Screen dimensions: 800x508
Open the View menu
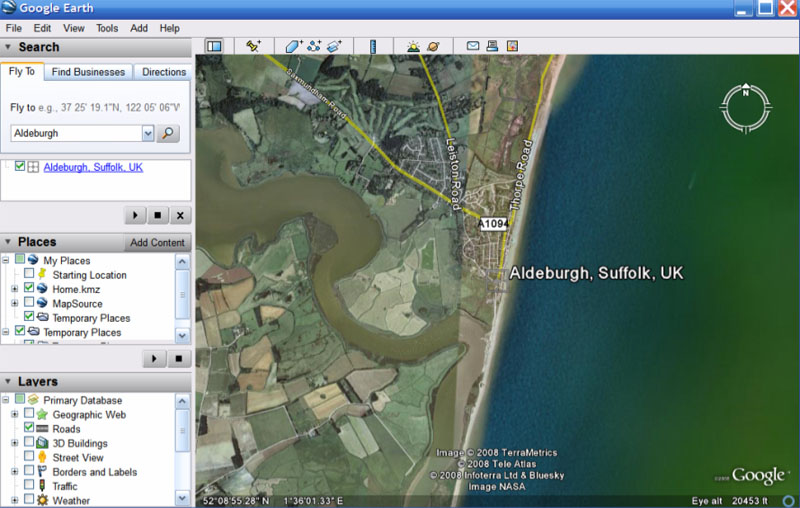[73, 29]
